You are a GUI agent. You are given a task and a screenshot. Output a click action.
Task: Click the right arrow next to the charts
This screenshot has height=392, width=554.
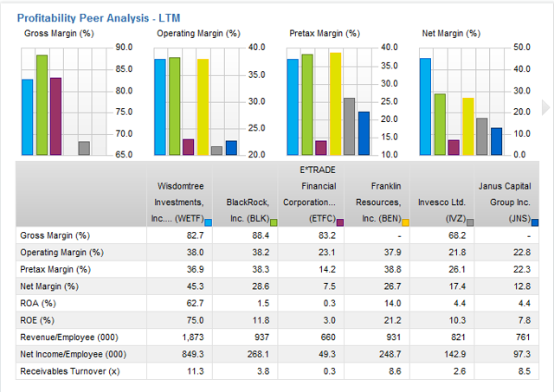click(546, 107)
